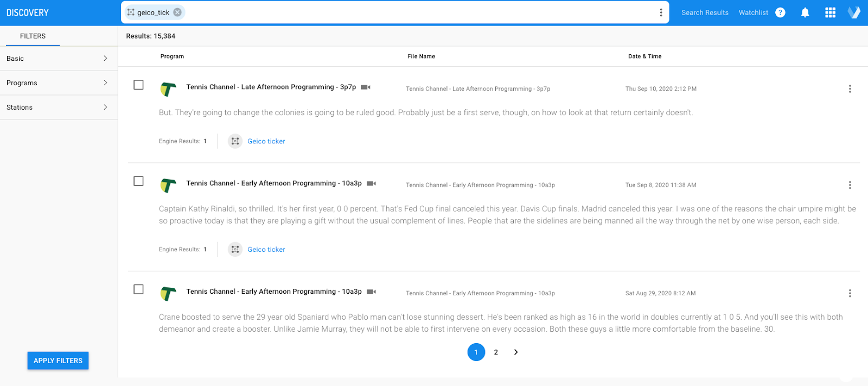Viewport: 868px width, 386px height.
Task: Expand the Basic filter section
Action: 59,59
